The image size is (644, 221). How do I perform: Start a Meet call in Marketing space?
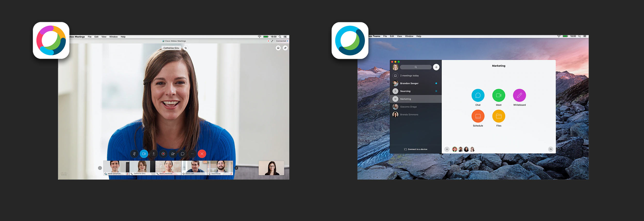[499, 95]
